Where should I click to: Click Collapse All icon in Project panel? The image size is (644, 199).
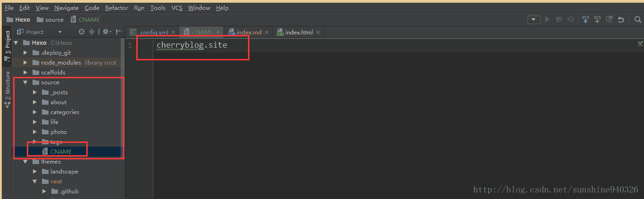[x=92, y=32]
